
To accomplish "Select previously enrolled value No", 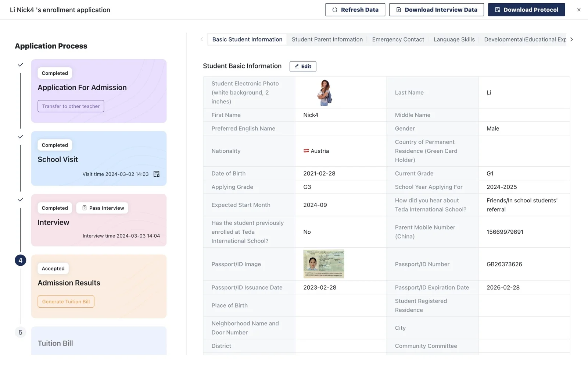I will pyautogui.click(x=307, y=232).
